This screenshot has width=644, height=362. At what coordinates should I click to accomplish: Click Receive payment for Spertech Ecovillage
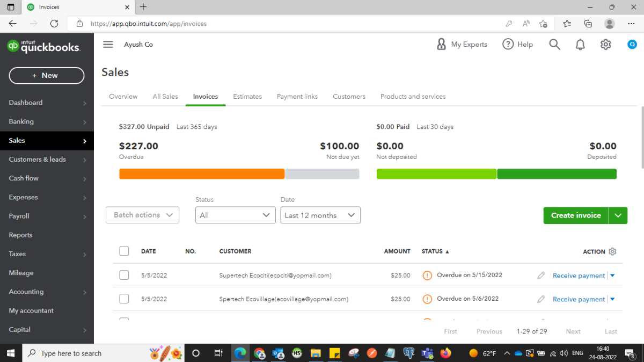tap(579, 299)
